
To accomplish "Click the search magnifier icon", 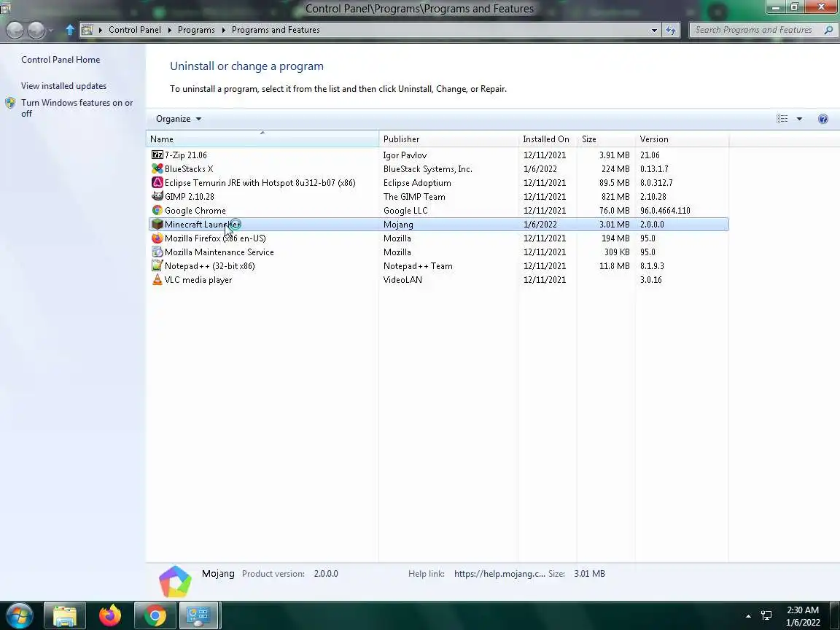I will click(x=828, y=30).
